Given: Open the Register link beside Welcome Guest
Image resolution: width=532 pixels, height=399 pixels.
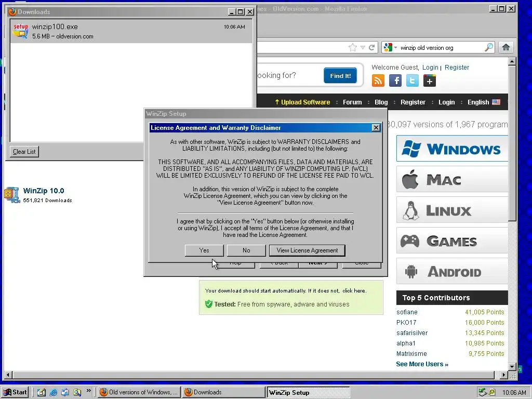Looking at the screenshot, I should (x=457, y=67).
